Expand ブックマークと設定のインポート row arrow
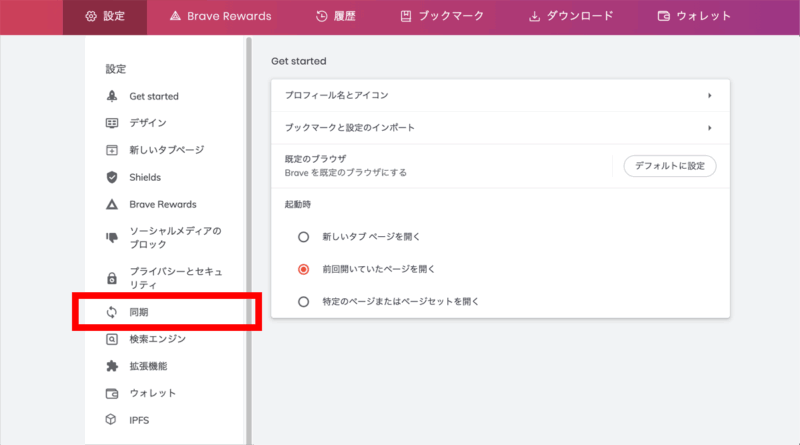Viewport: 800px width, 445px height. [709, 128]
